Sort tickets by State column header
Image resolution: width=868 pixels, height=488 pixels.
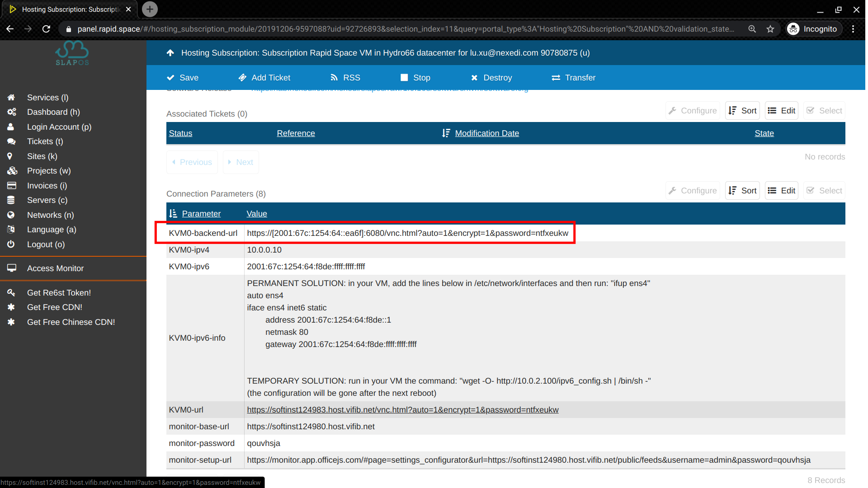[764, 133]
